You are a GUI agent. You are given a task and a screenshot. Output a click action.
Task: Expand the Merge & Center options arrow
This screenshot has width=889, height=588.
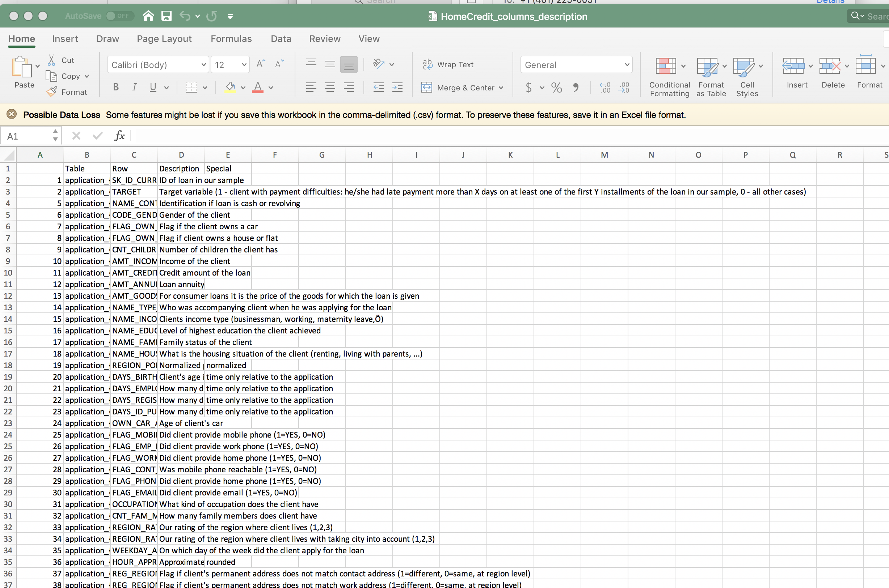pos(501,88)
